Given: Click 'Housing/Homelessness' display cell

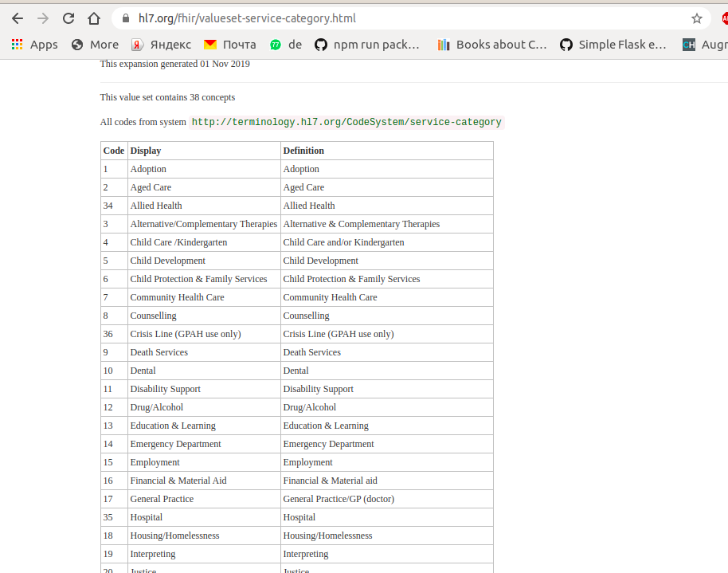Looking at the screenshot, I should point(204,536).
